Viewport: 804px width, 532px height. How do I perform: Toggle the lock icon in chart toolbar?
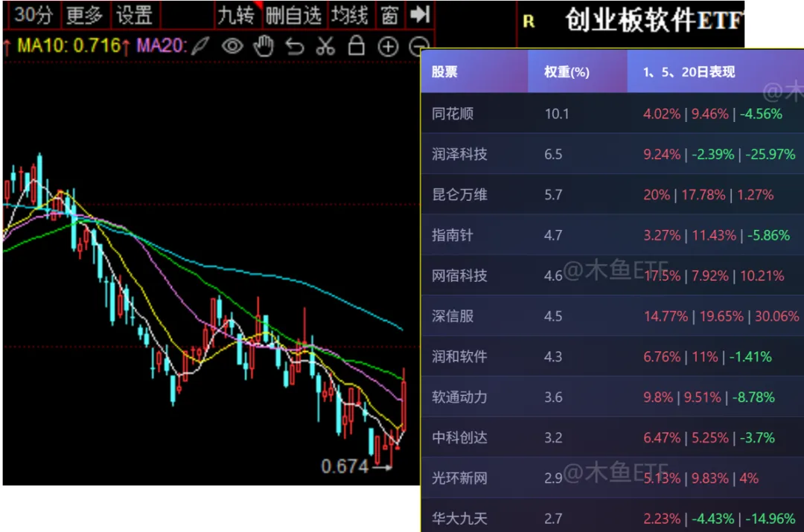point(357,45)
